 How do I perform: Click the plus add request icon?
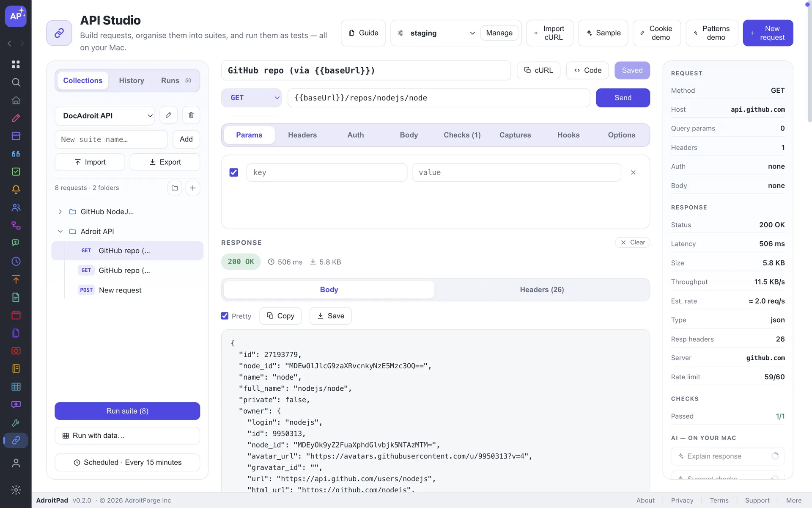pos(193,188)
